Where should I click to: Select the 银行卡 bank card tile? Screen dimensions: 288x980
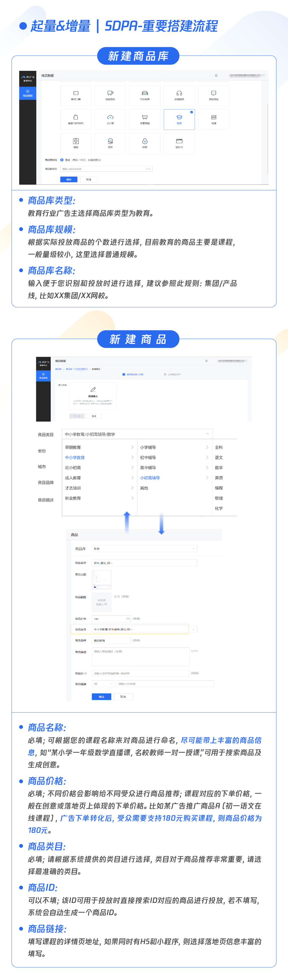point(179,144)
